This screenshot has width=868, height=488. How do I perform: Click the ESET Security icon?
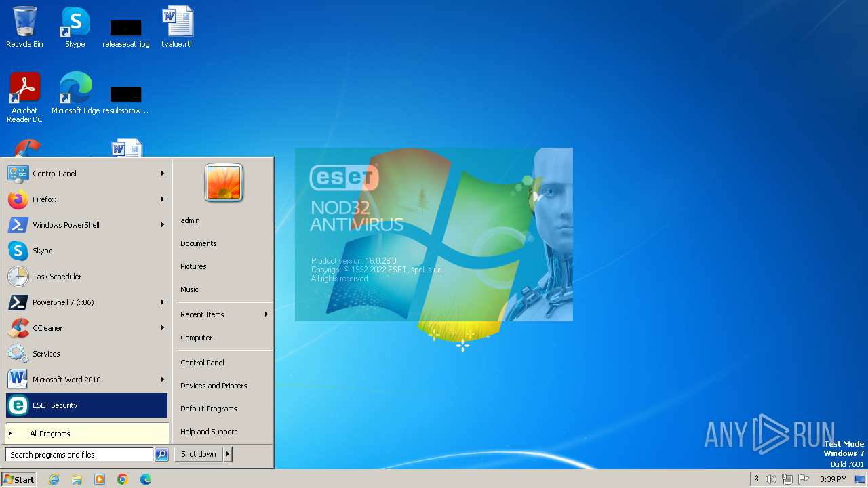coord(18,405)
